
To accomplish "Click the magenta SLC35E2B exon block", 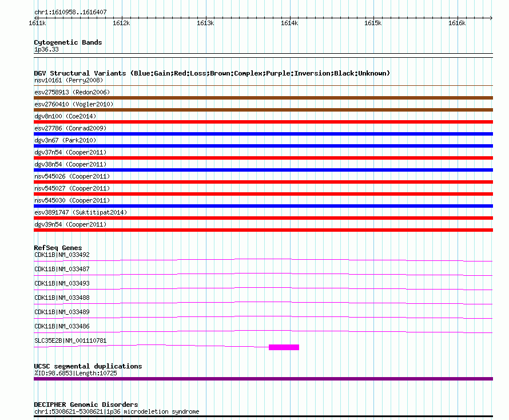I will (284, 347).
